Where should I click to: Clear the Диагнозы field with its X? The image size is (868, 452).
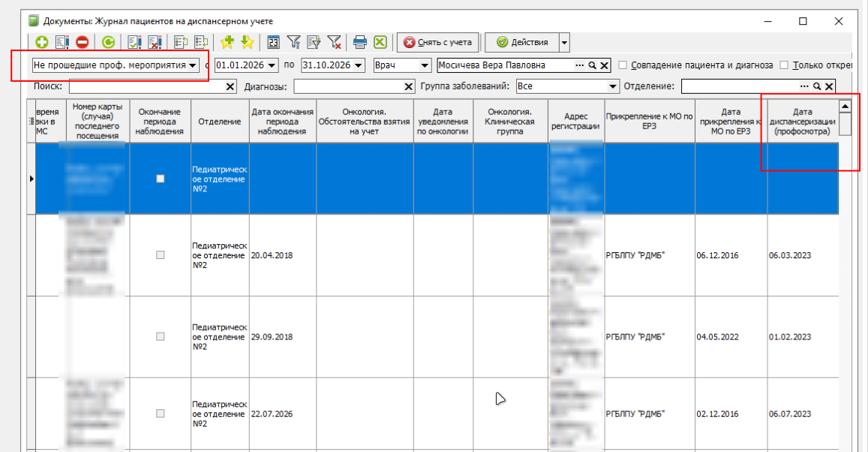pos(409,86)
